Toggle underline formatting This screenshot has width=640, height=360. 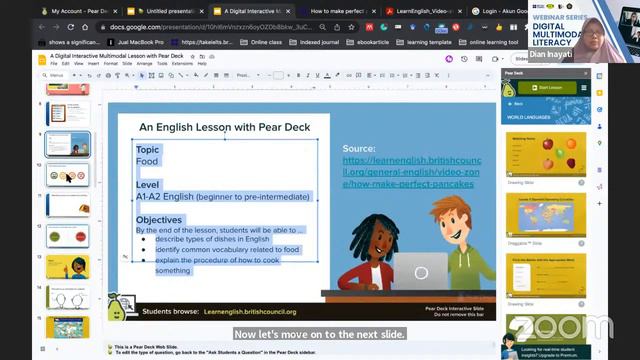[x=317, y=76]
